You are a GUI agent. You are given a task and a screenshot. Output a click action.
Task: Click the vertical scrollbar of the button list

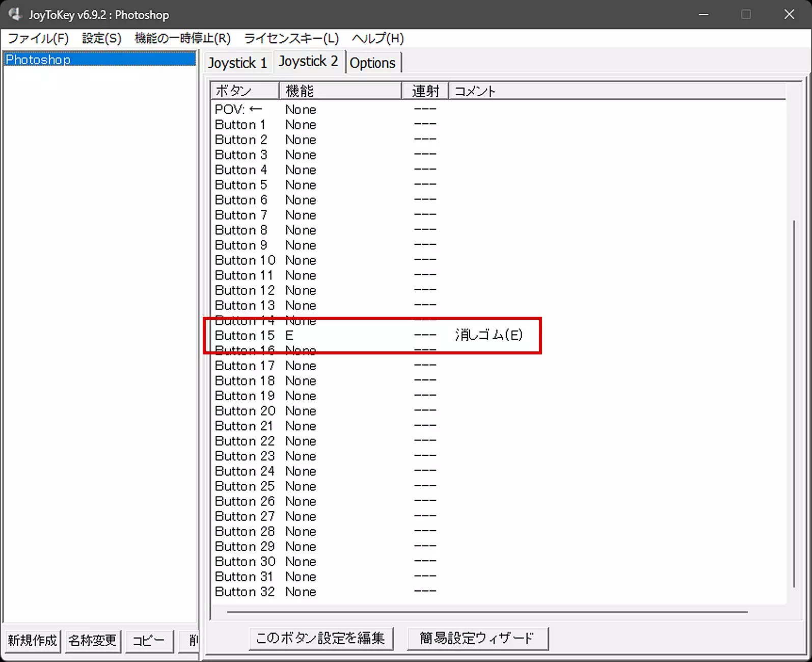(794, 404)
